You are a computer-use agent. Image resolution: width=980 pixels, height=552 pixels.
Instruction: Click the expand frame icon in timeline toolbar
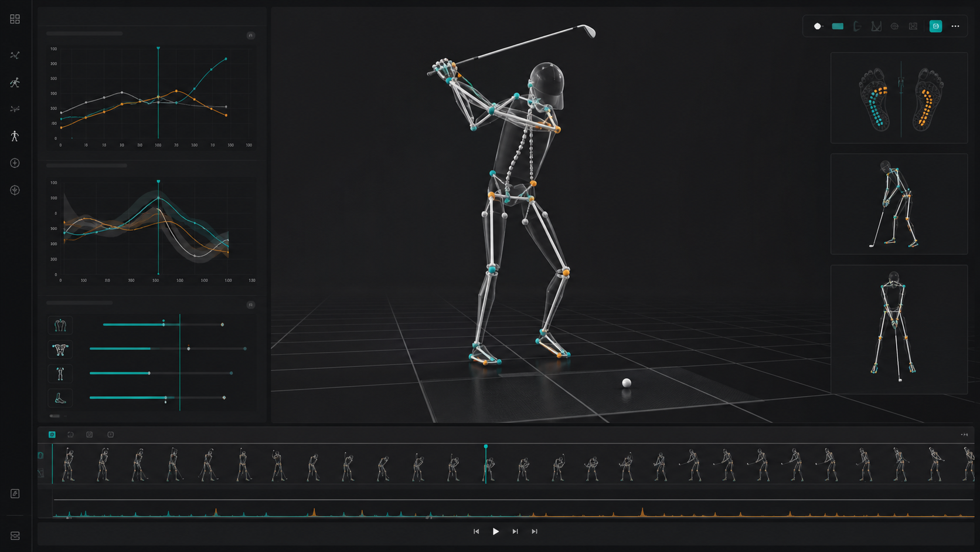[x=90, y=435]
